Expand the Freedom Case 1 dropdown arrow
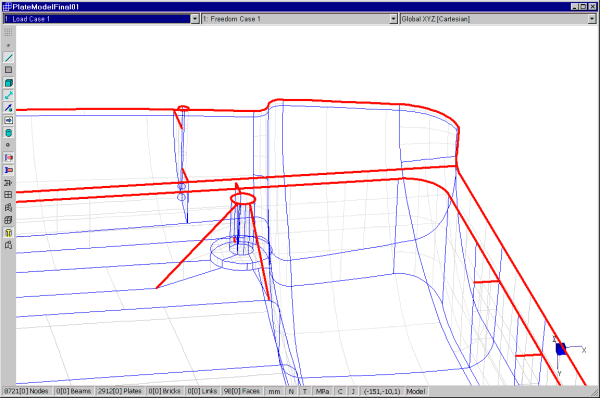 coord(393,19)
